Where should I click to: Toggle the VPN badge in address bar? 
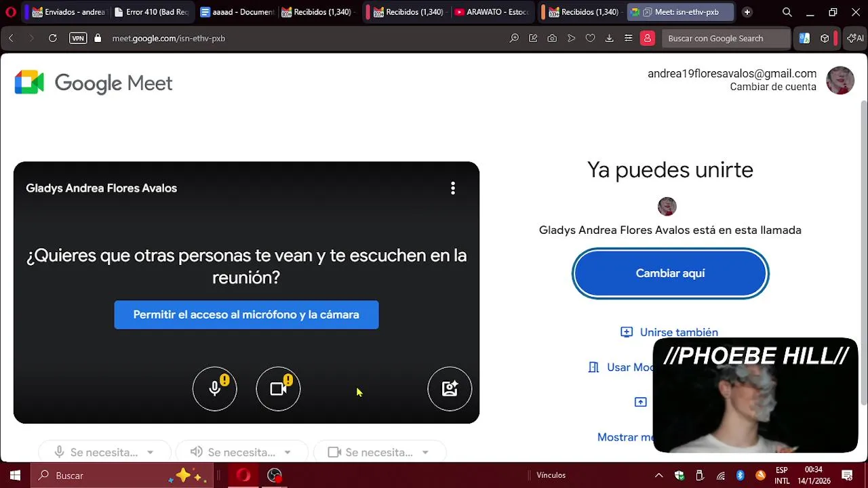pos(78,39)
